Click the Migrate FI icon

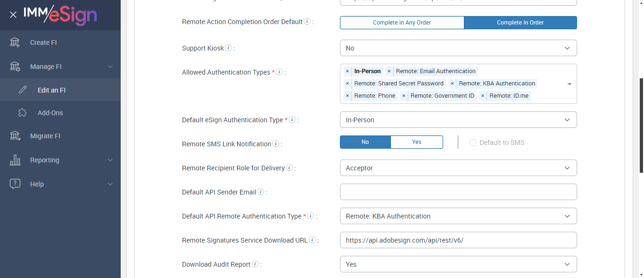15,136
